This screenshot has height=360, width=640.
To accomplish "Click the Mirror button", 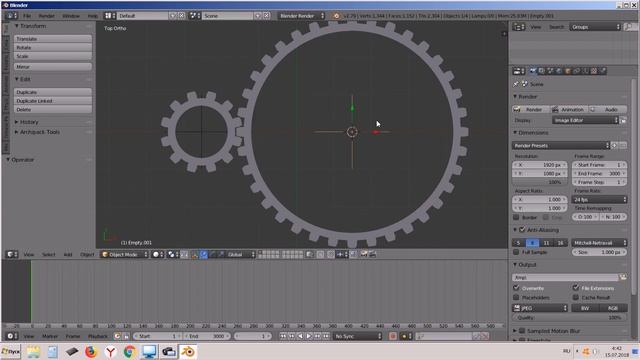I will [53, 67].
